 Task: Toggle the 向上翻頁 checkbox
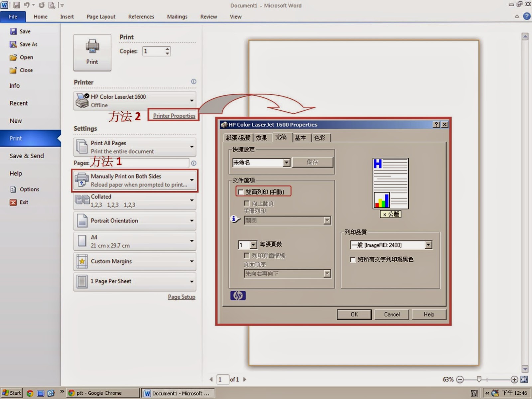tap(247, 203)
